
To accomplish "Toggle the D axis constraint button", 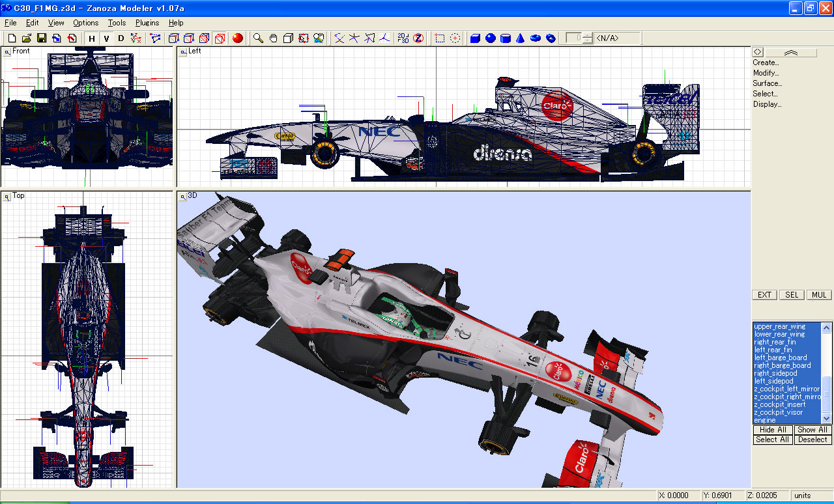I will coord(121,38).
